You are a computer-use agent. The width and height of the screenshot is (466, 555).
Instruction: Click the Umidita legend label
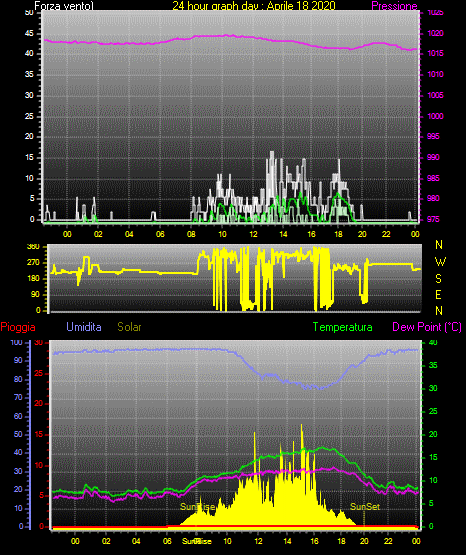click(x=84, y=327)
